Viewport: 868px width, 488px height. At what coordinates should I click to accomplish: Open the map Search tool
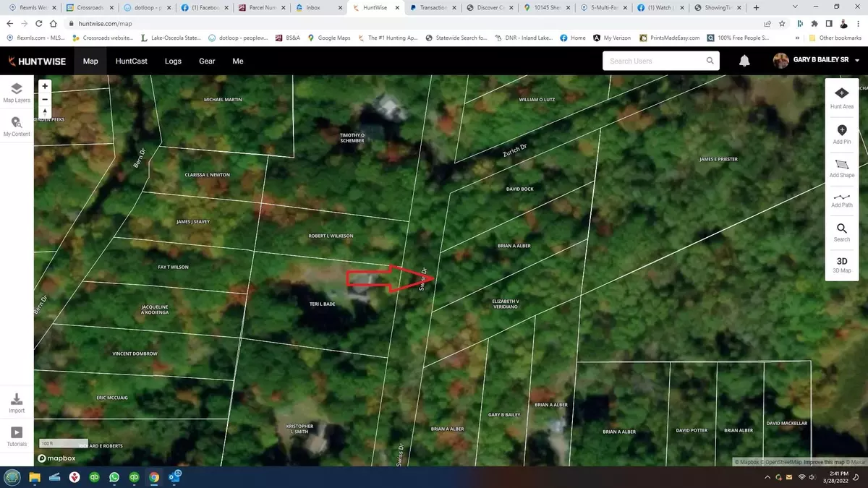tap(842, 232)
